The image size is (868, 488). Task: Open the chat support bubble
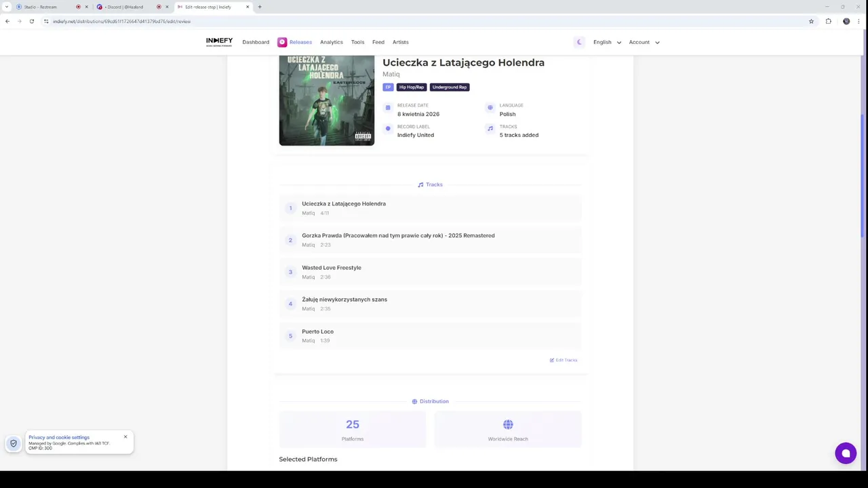coord(846,453)
